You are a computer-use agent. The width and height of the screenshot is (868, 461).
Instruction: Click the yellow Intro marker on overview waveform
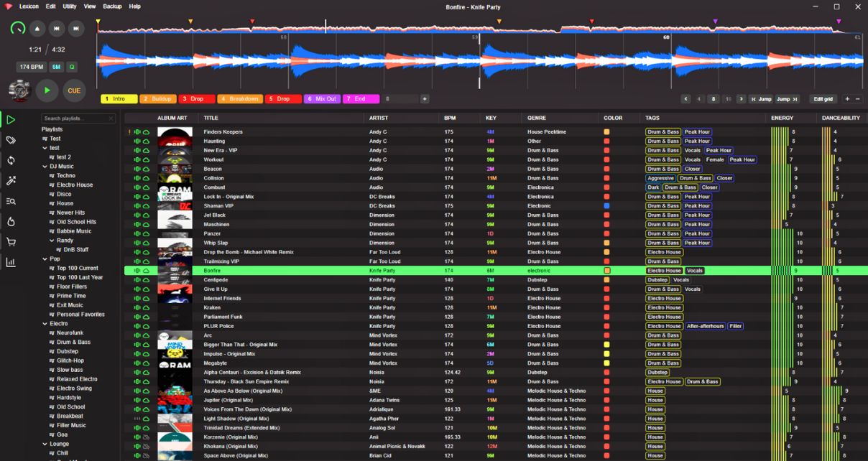click(98, 22)
